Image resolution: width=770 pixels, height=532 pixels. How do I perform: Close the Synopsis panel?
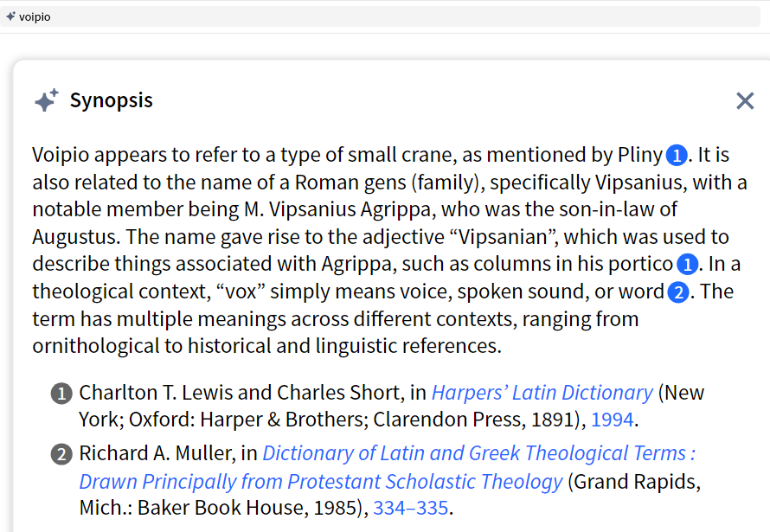tap(745, 101)
